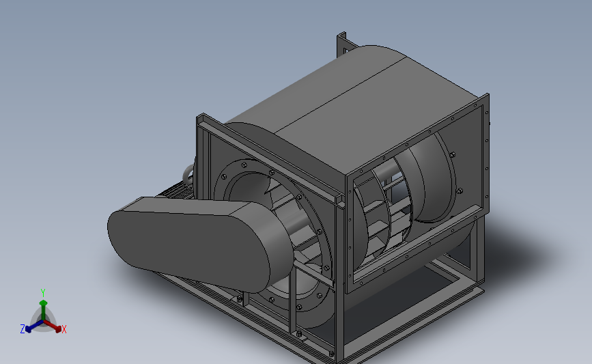Select the circular inlet ring flange

(x=272, y=236)
